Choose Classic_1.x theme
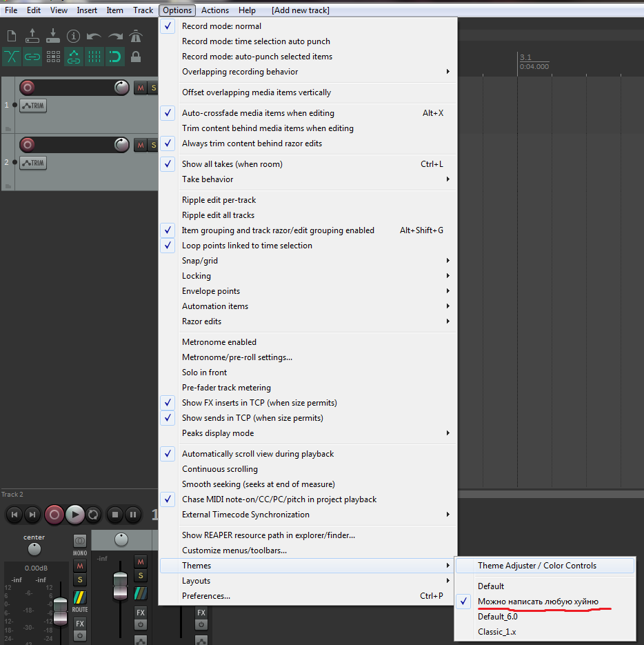Viewport: 644px width, 645px height. 545,631
